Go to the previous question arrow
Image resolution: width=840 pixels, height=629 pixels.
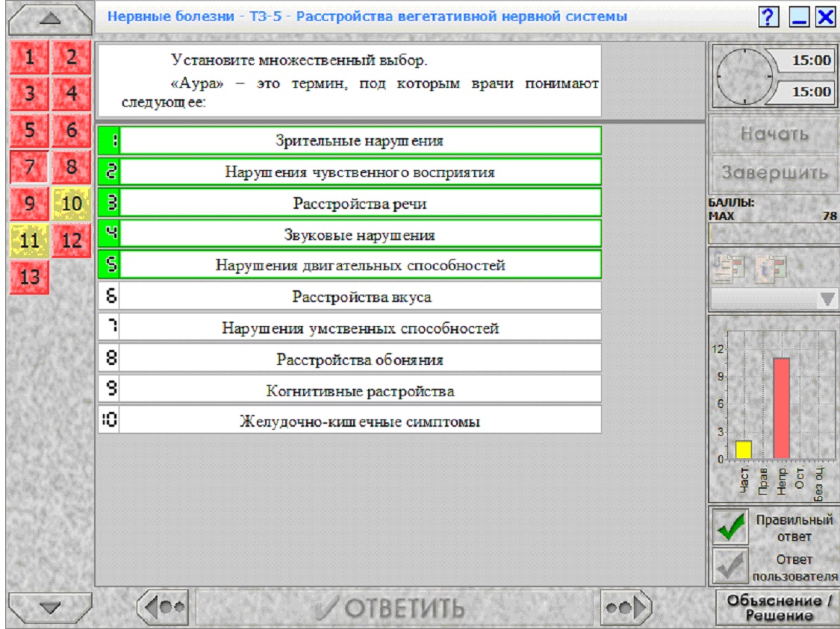click(163, 607)
